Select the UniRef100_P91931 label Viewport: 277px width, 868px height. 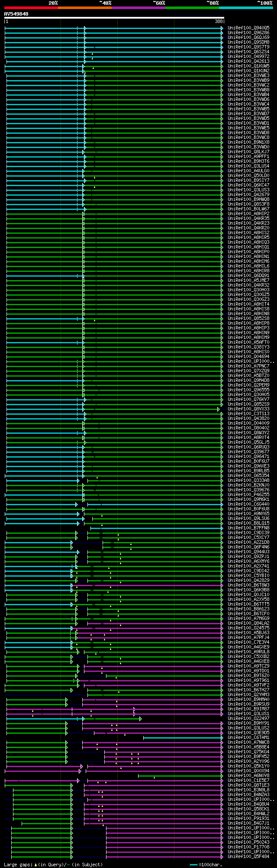tap(248, 818)
